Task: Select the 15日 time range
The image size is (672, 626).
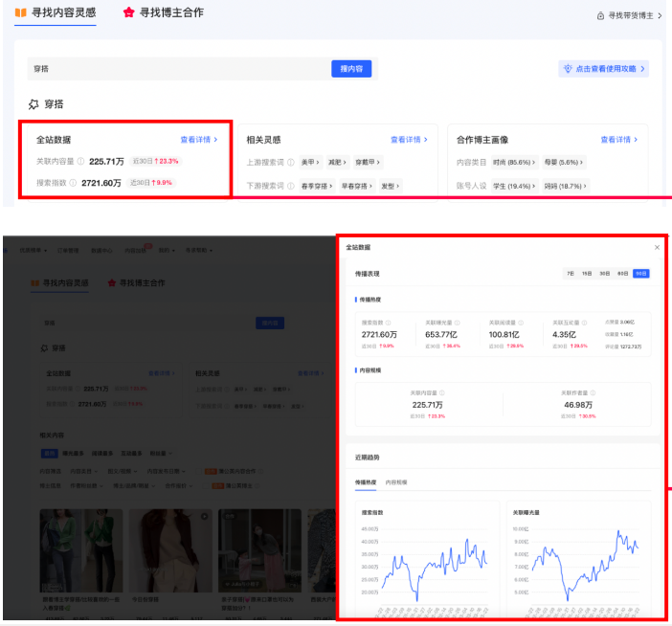Action: click(587, 274)
